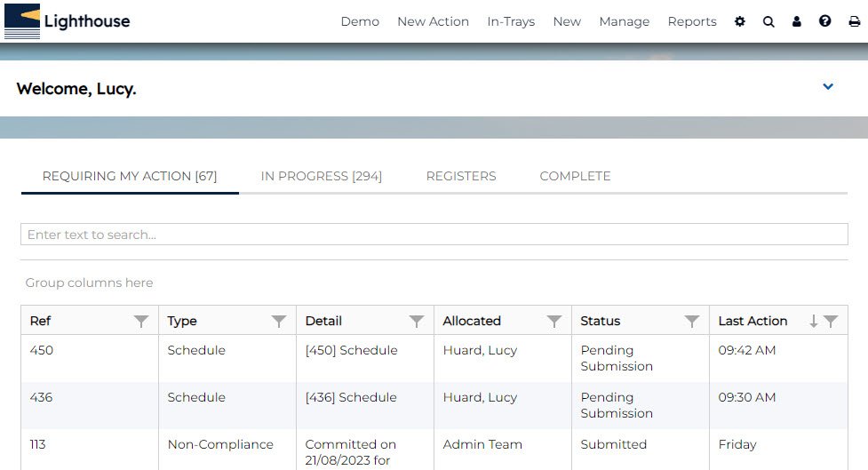
Task: Click the print icon in navbar
Action: click(x=854, y=21)
